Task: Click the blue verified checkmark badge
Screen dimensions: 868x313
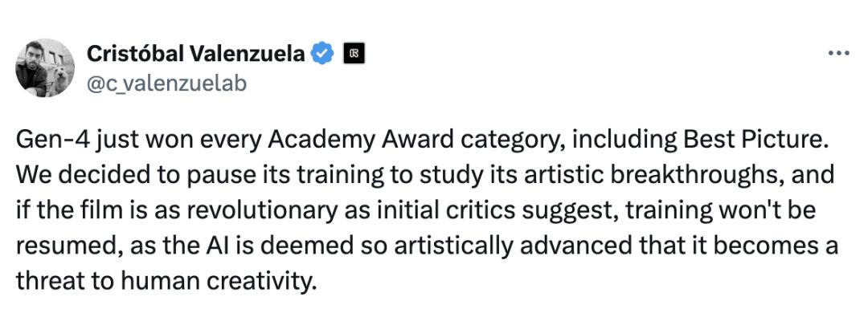Action: [321, 54]
